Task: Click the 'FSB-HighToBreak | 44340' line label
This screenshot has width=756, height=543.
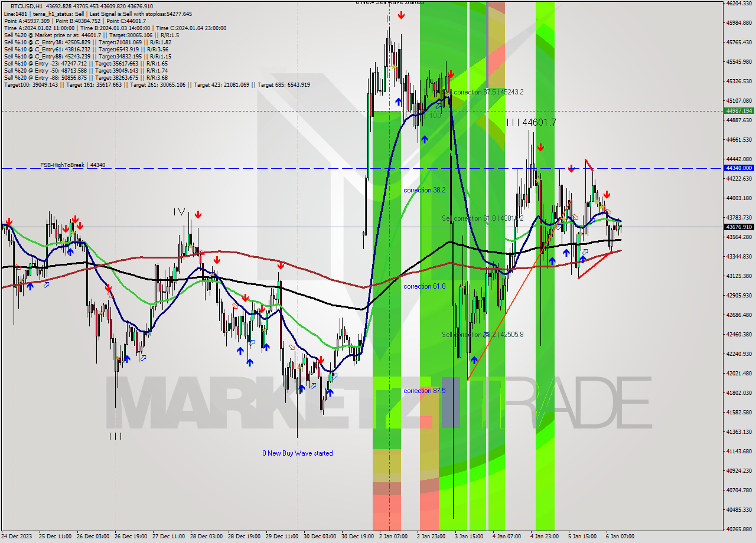Action: [x=73, y=165]
